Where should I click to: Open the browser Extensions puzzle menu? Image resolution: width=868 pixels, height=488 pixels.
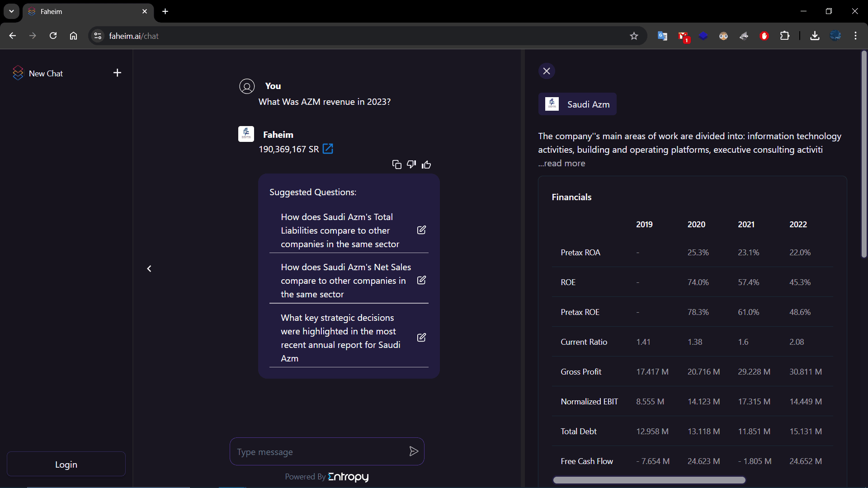(x=785, y=36)
